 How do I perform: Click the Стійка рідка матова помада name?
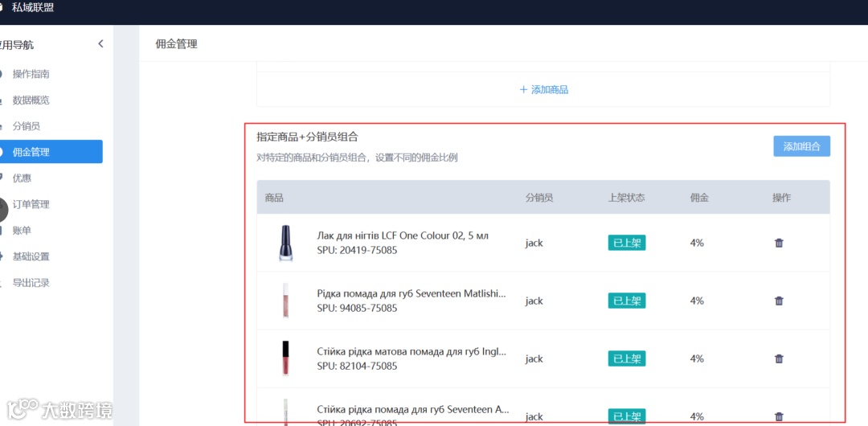coord(411,351)
